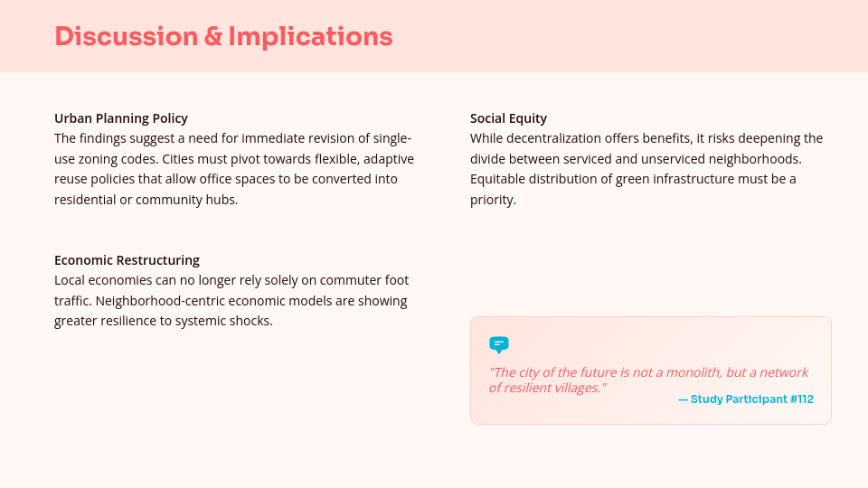The image size is (868, 488).
Task: Click the "Urban Planning Policy" heading
Action: tap(121, 118)
